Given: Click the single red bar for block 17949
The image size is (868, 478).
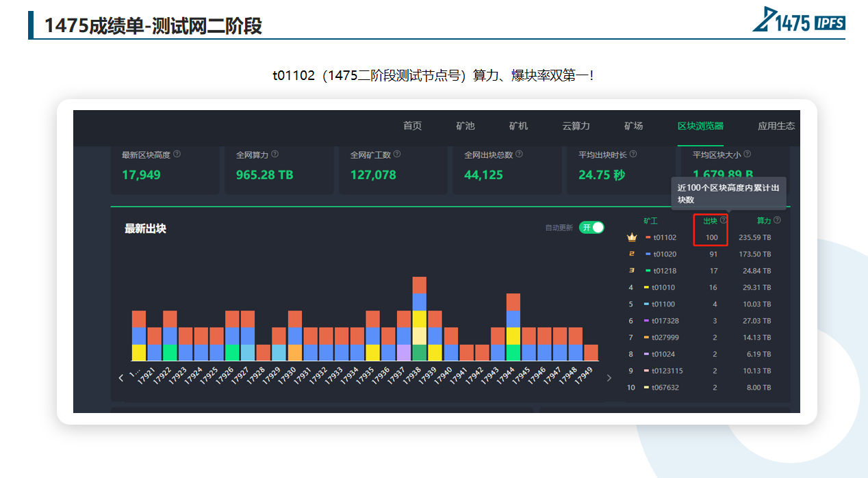Looking at the screenshot, I should 591,353.
